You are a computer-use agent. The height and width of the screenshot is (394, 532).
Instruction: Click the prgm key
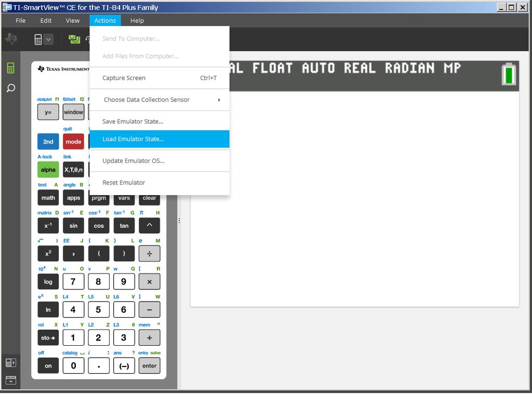[99, 199]
